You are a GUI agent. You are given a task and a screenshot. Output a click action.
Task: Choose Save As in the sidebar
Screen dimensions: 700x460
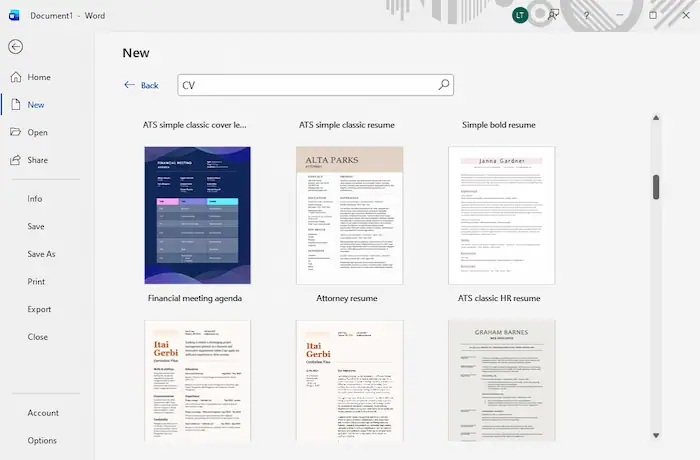point(41,254)
